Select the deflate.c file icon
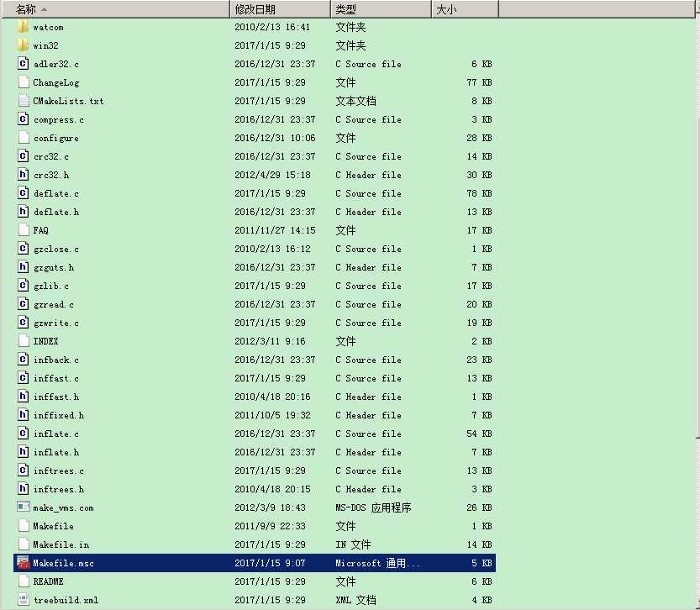The width and height of the screenshot is (700, 610). (24, 193)
